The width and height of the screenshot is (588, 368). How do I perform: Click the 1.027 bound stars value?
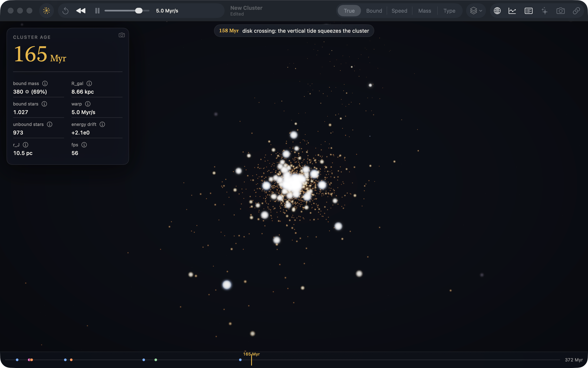(x=21, y=112)
